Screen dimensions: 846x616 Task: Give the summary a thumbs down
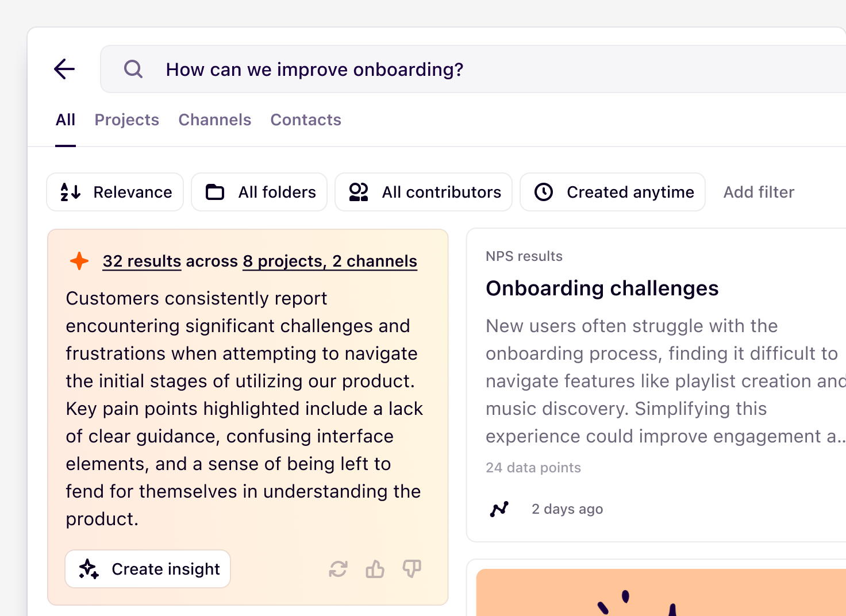click(412, 569)
